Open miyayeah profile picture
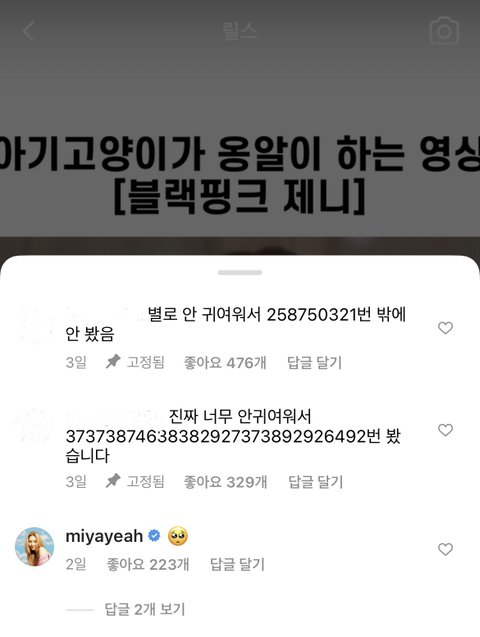The width and height of the screenshot is (480, 637). (35, 546)
